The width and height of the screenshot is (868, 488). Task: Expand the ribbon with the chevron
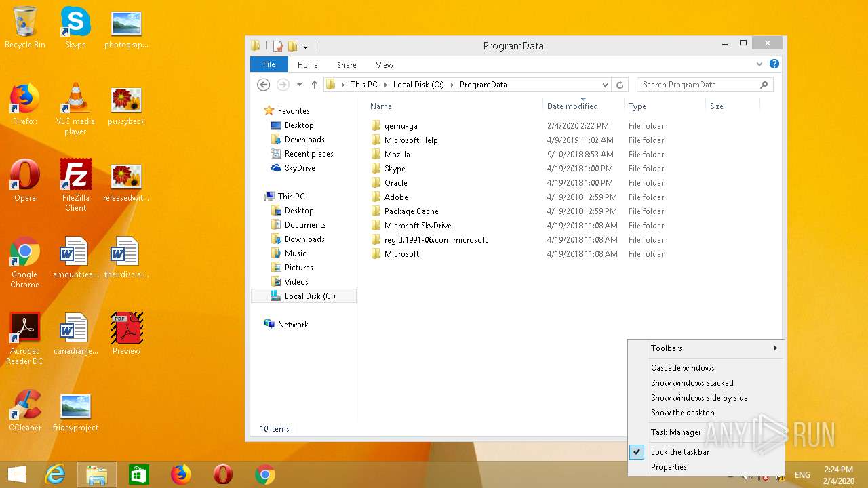(759, 64)
